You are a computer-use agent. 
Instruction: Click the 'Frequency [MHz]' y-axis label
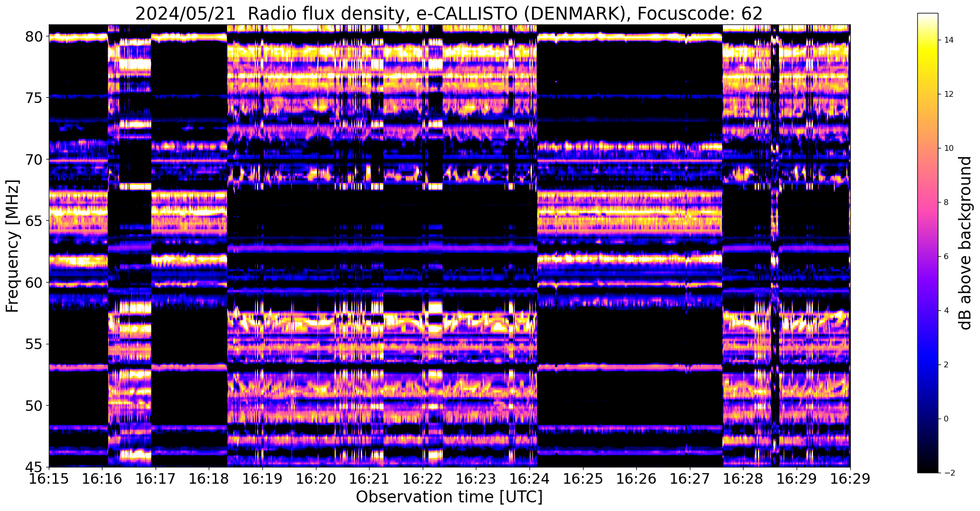[x=12, y=246]
